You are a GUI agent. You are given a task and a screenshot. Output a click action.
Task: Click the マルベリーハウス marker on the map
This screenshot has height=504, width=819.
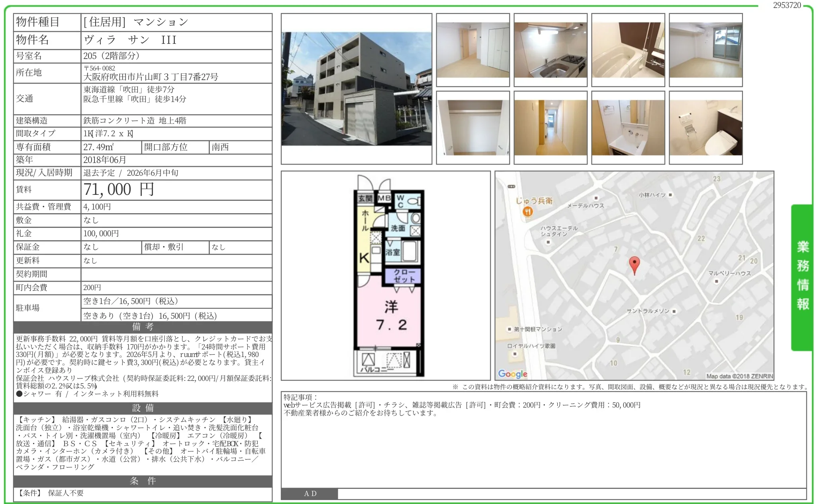click(x=717, y=281)
